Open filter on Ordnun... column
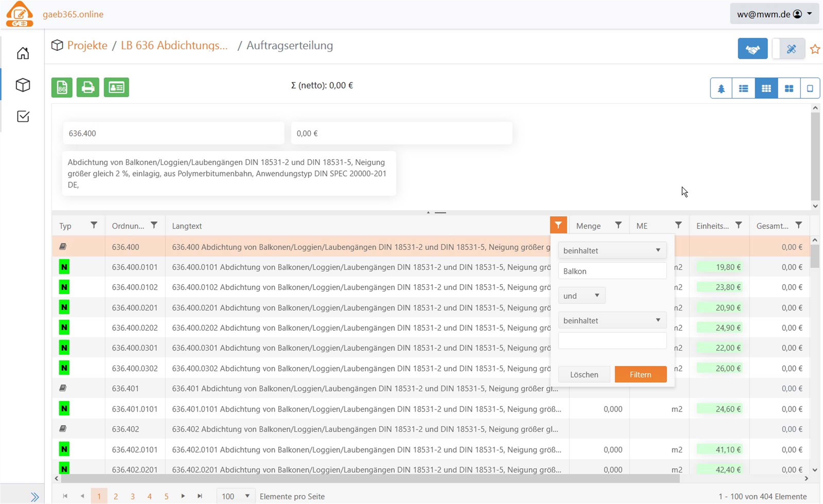The height and width of the screenshot is (504, 823). 154,225
